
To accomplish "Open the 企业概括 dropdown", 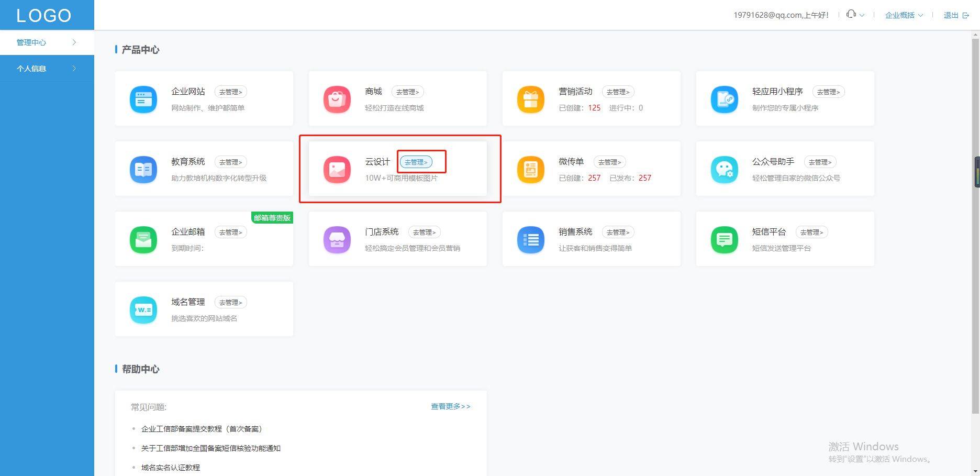I will coord(904,15).
